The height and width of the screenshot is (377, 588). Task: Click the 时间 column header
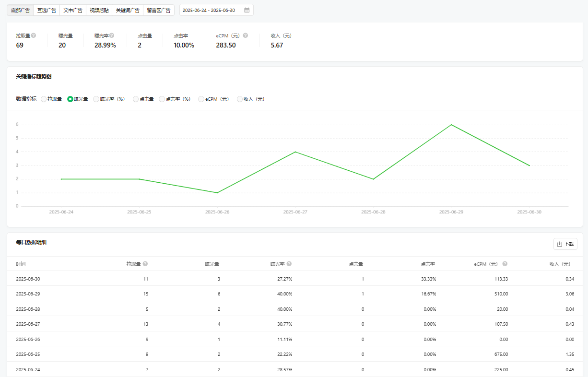coord(21,264)
